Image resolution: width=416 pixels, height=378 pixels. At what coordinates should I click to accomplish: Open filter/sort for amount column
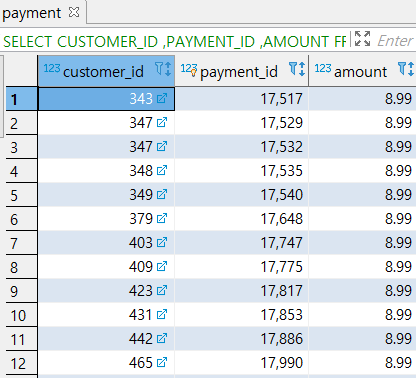tap(406, 69)
